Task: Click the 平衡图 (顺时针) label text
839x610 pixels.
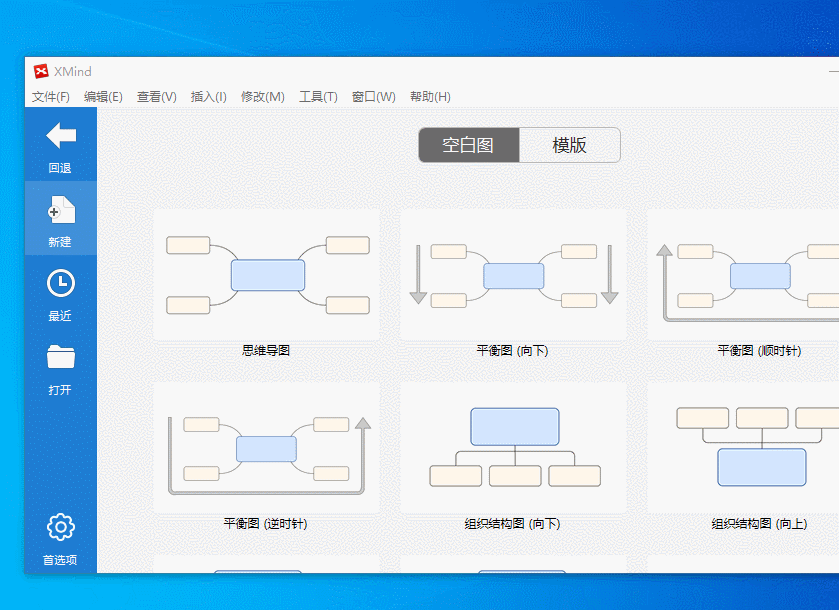Action: pyautogui.click(x=759, y=350)
